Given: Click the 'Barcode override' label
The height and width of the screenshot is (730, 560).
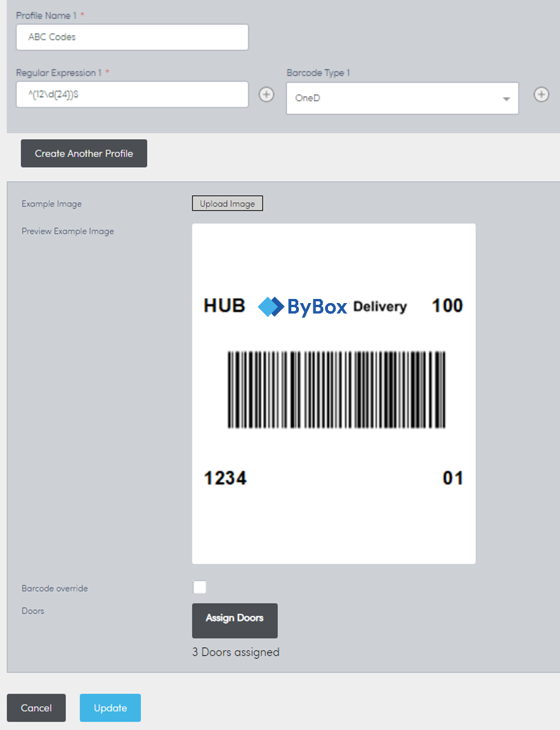Looking at the screenshot, I should point(55,588).
